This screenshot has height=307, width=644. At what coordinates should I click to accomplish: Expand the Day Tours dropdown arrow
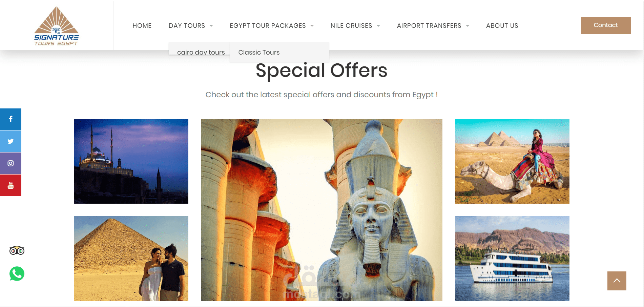[x=211, y=26]
